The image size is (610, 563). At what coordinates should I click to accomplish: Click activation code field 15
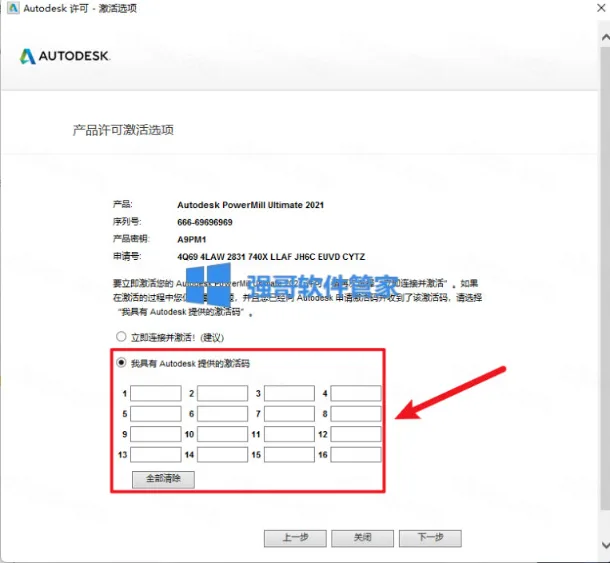(289, 454)
